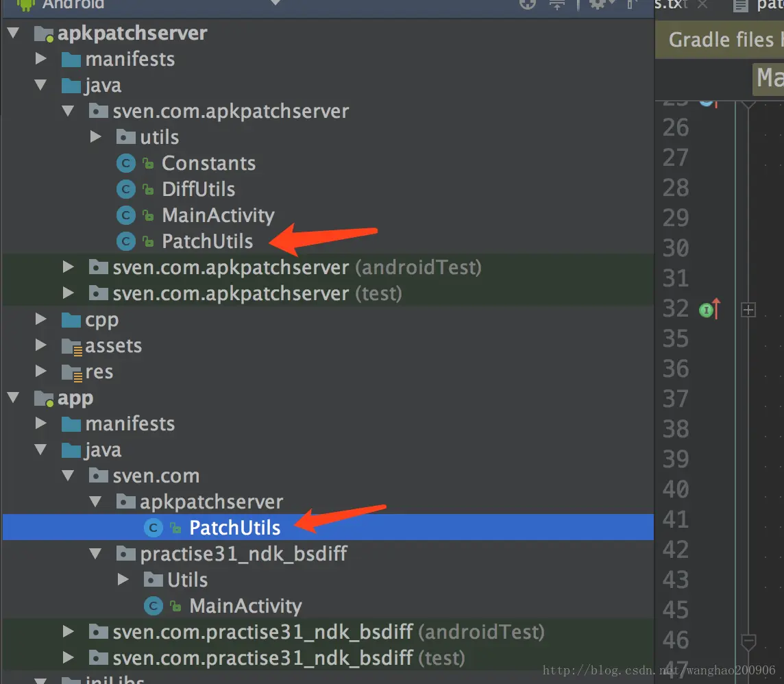Click the DiffUtils class icon
Image resolution: width=784 pixels, height=684 pixels.
click(x=126, y=189)
